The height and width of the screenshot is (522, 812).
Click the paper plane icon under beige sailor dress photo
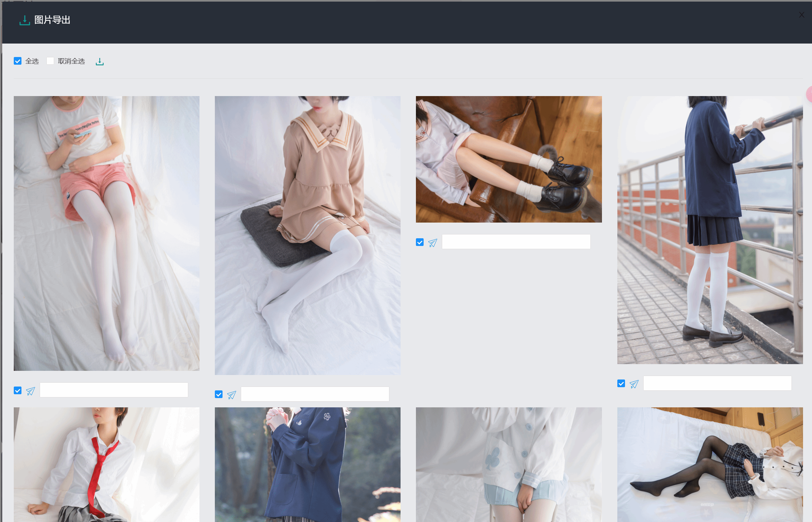(x=231, y=395)
